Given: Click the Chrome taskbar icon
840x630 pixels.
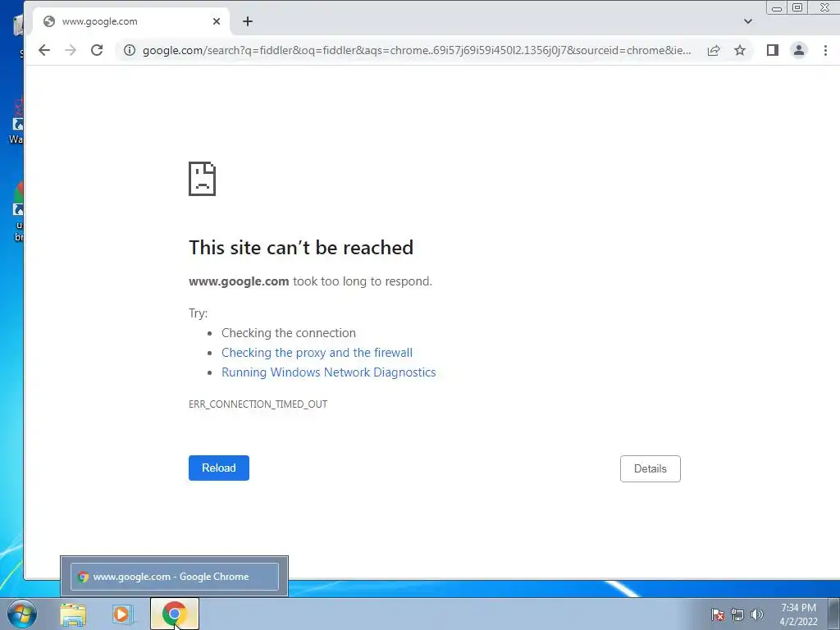Looking at the screenshot, I should pos(174,614).
